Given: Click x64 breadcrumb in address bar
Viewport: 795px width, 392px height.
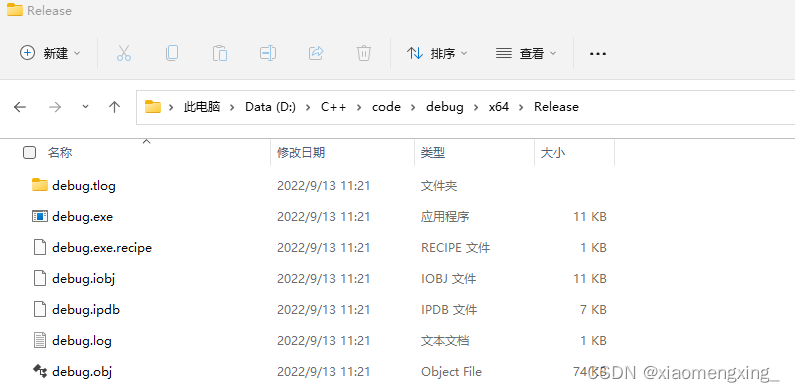Looking at the screenshot, I should [x=499, y=107].
